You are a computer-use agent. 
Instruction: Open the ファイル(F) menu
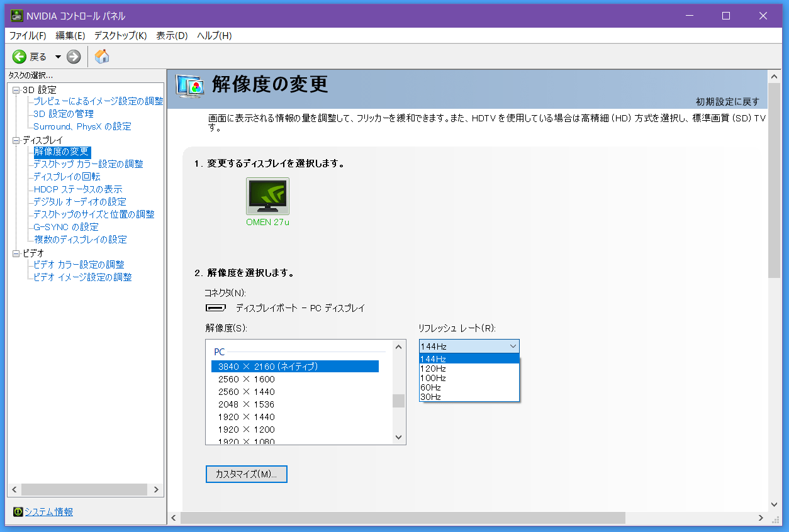tap(28, 36)
